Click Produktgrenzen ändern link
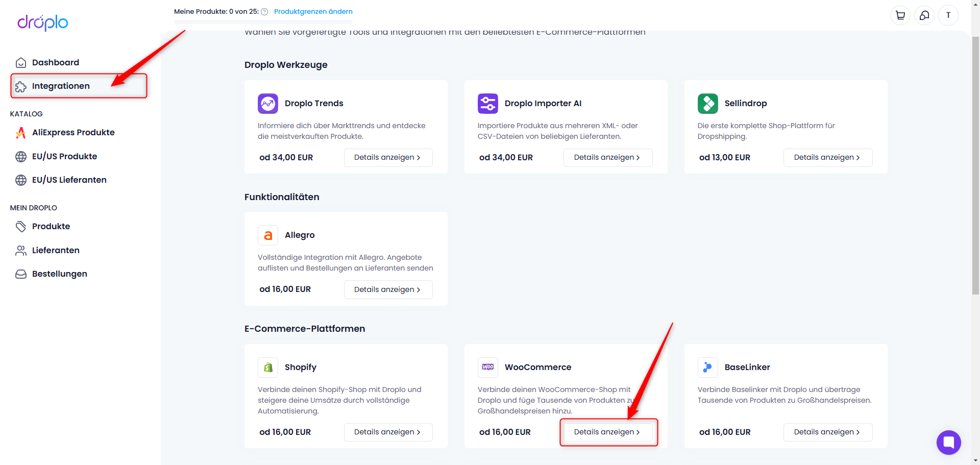 (313, 11)
